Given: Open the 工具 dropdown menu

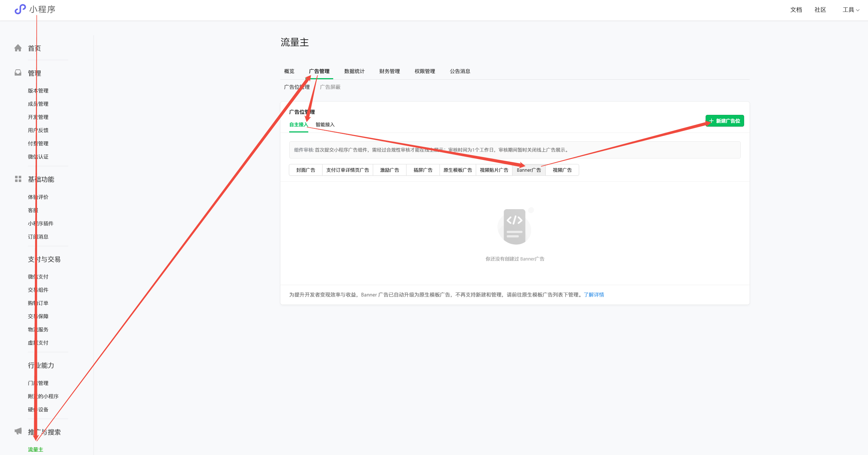Looking at the screenshot, I should coord(850,10).
